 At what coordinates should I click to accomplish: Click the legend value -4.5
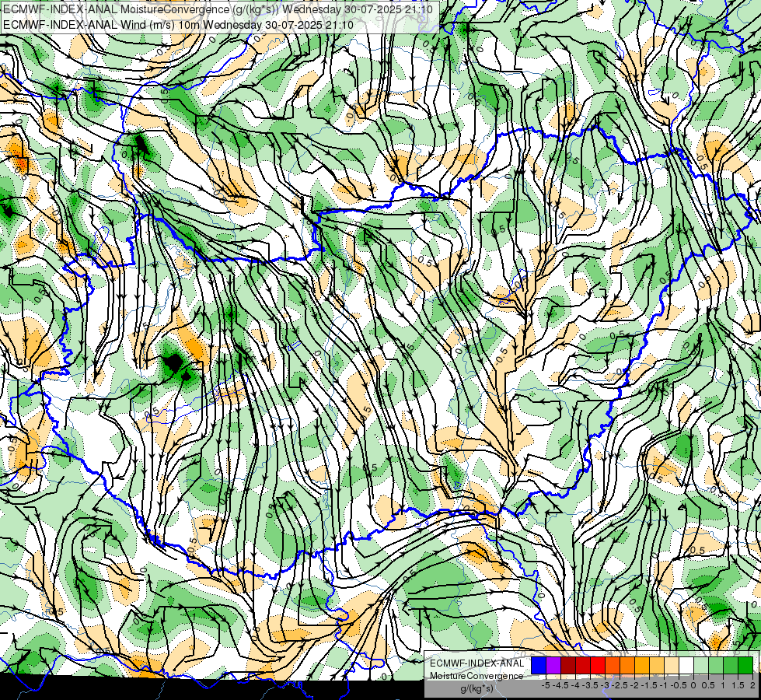pyautogui.click(x=560, y=685)
